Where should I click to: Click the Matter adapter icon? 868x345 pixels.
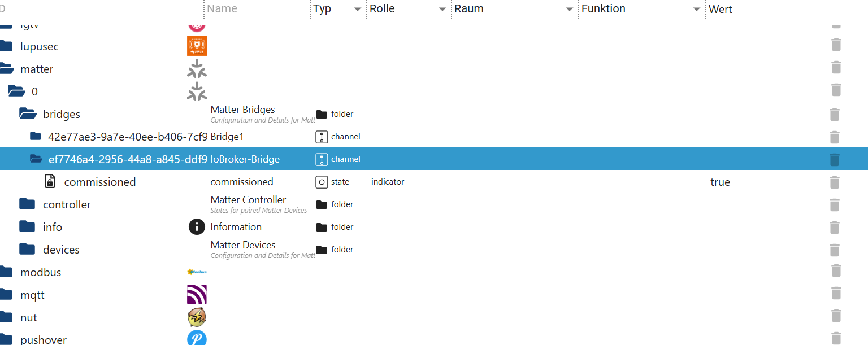coord(197,68)
